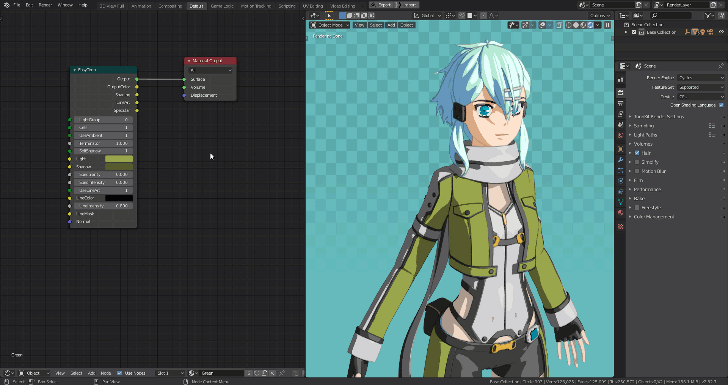Switch to the Animation workspace tab

(141, 6)
